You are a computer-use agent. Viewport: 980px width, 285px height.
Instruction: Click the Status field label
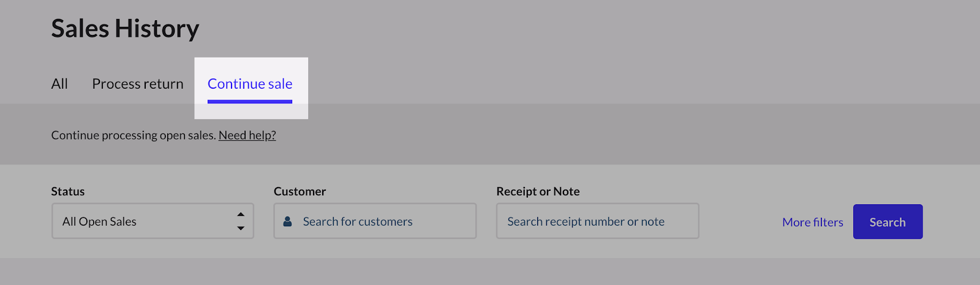point(68,191)
